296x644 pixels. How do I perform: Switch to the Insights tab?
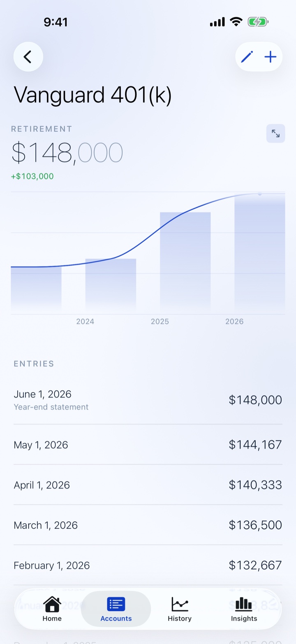pos(244,609)
